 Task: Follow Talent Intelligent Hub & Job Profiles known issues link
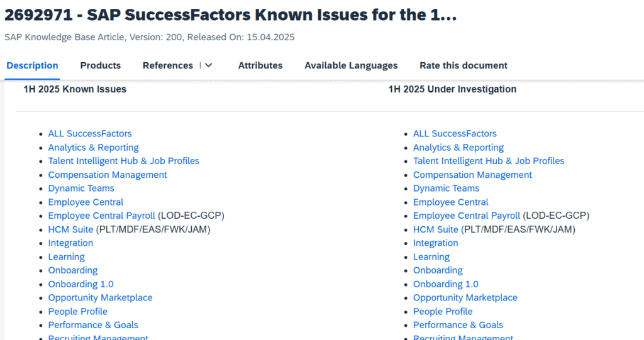(124, 161)
